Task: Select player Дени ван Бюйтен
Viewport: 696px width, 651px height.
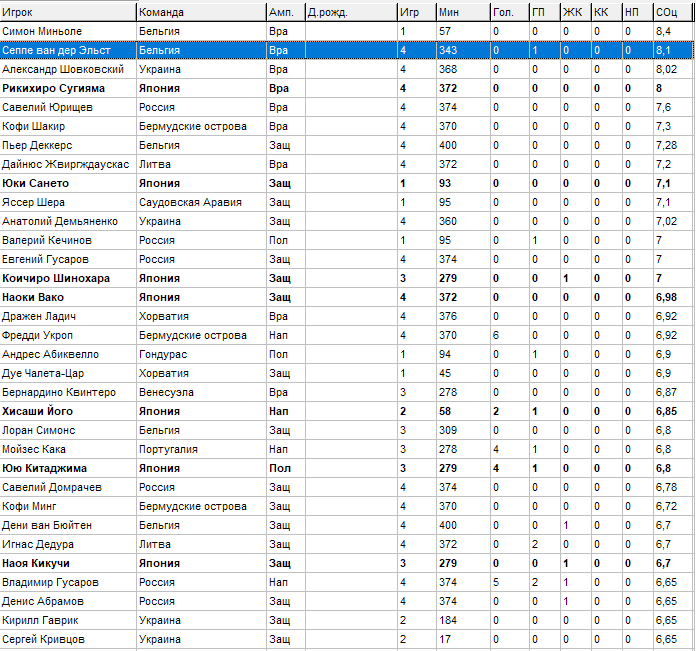Action: click(x=47, y=525)
